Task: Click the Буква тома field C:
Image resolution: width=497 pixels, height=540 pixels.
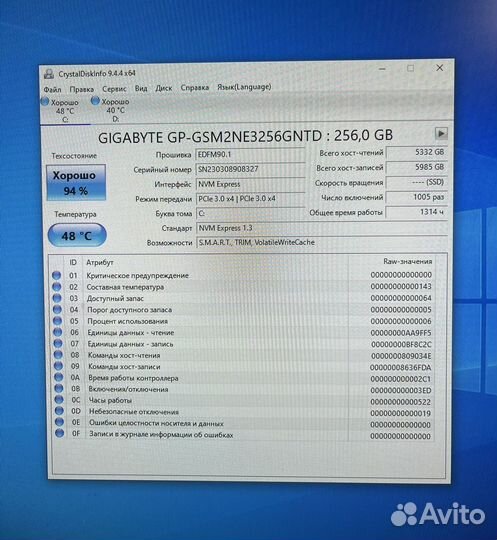Action: click(x=250, y=213)
